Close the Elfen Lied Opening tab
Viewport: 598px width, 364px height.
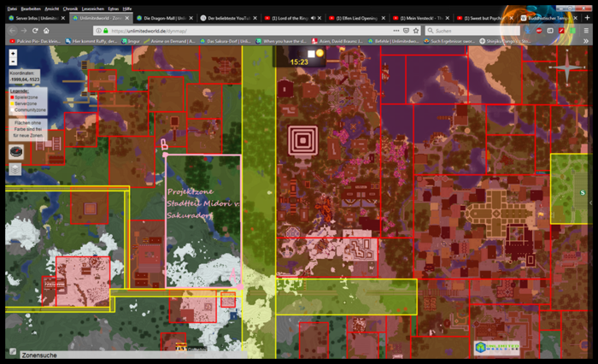[384, 18]
